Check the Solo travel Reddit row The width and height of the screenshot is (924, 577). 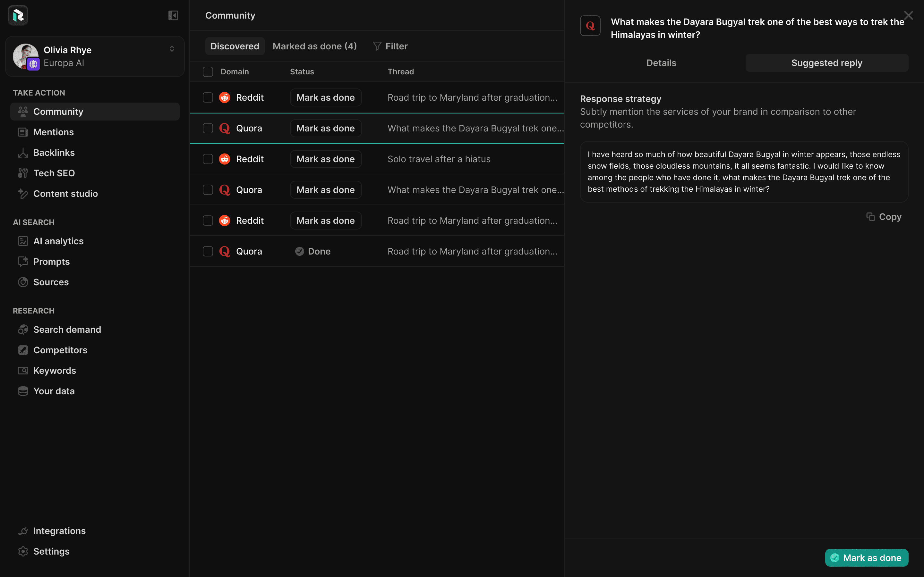[208, 159]
